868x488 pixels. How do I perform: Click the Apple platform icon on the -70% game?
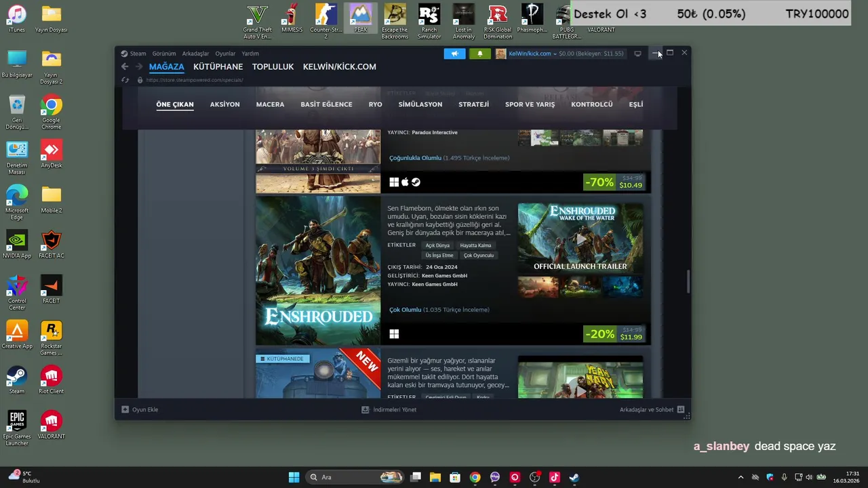(405, 182)
